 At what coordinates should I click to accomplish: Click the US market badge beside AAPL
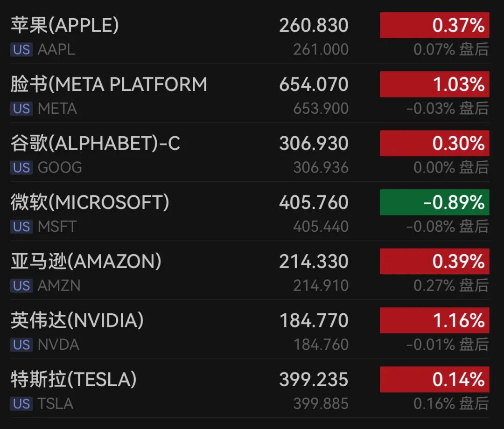(x=21, y=49)
